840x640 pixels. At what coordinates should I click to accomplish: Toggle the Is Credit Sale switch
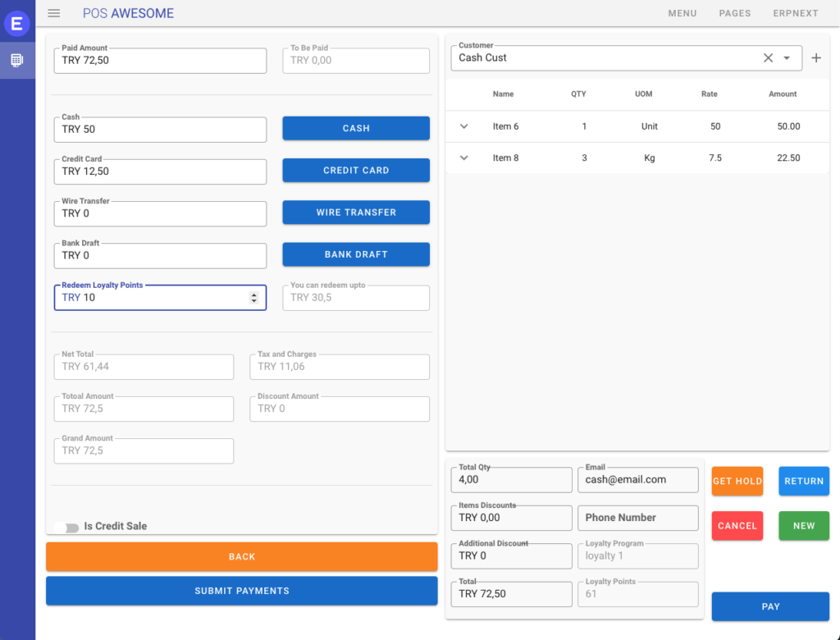(x=66, y=527)
